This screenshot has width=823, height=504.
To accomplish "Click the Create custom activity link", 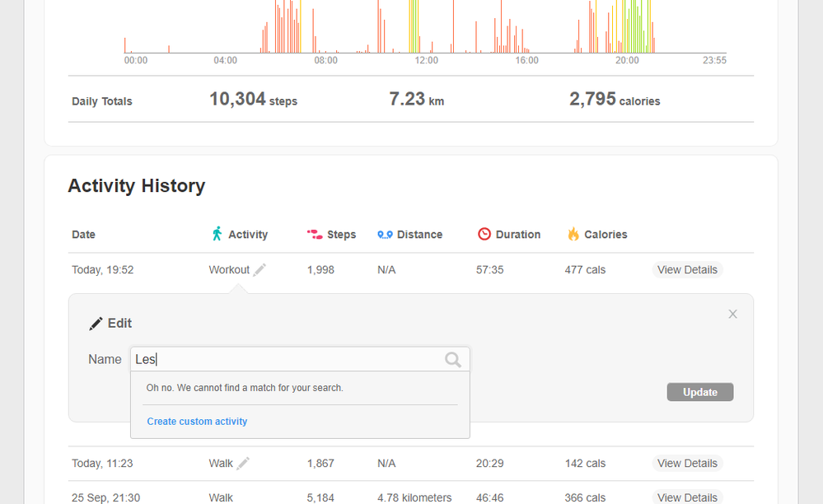I will click(197, 422).
